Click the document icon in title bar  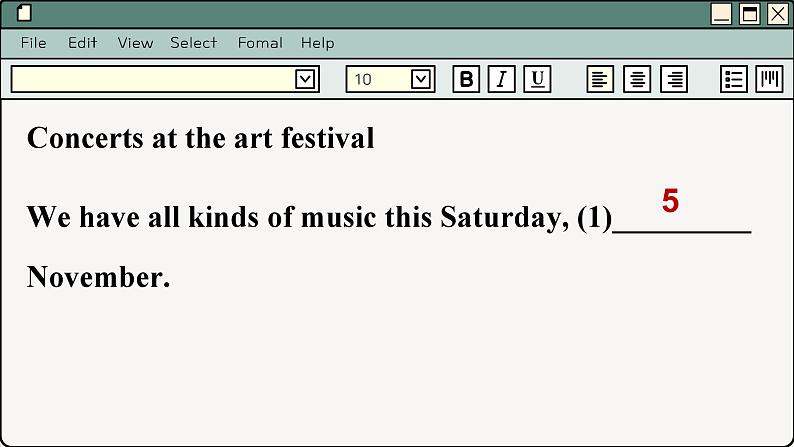point(24,13)
